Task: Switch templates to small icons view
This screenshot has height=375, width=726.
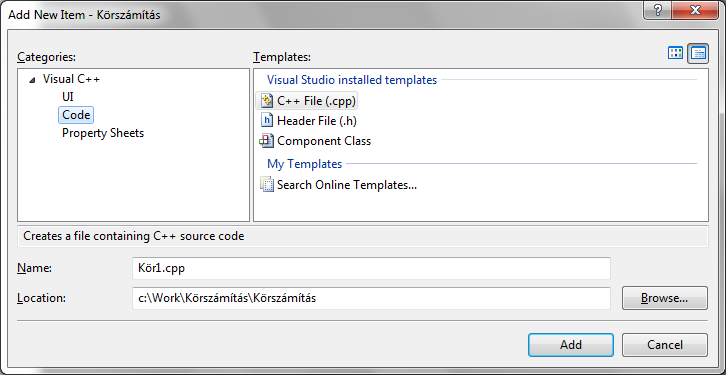Action: pyautogui.click(x=698, y=53)
